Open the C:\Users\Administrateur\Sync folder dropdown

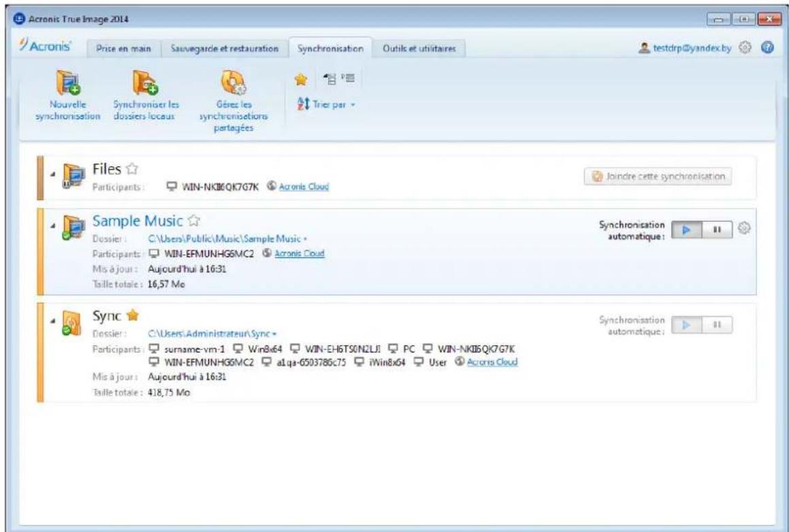[212, 333]
